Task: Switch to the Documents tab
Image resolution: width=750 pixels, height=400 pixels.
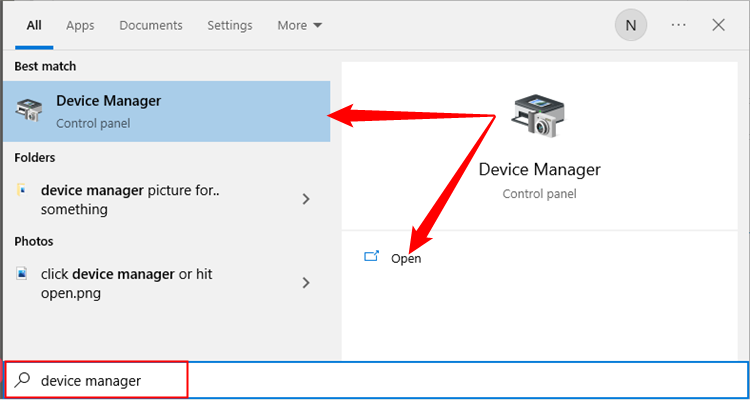Action: (x=151, y=25)
